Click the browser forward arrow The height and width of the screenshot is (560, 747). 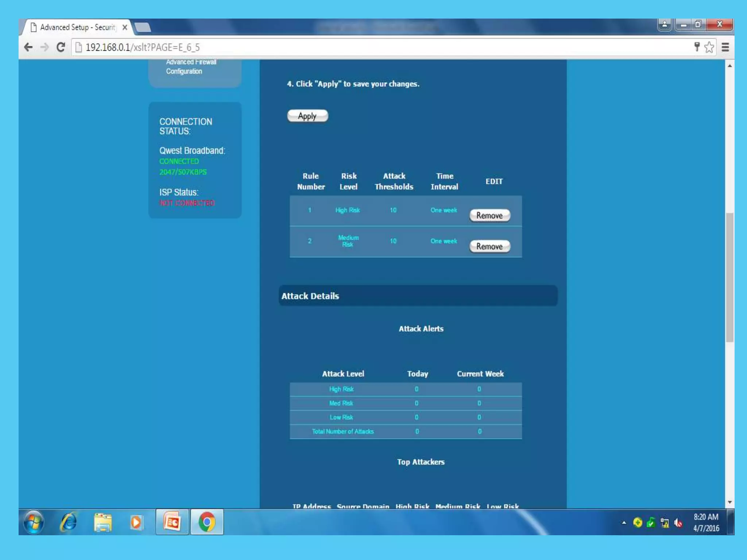coord(44,47)
